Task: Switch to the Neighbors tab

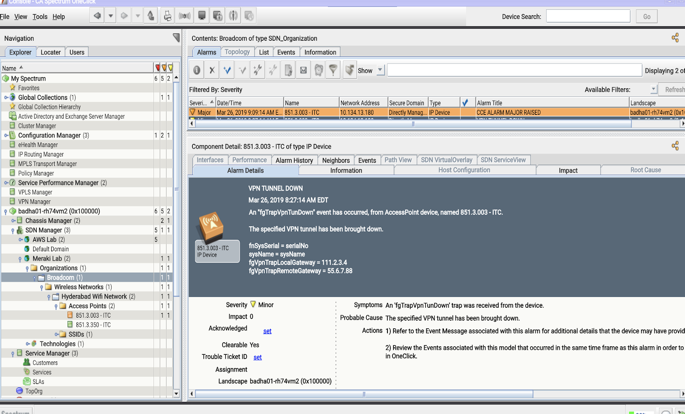Action: (x=336, y=160)
